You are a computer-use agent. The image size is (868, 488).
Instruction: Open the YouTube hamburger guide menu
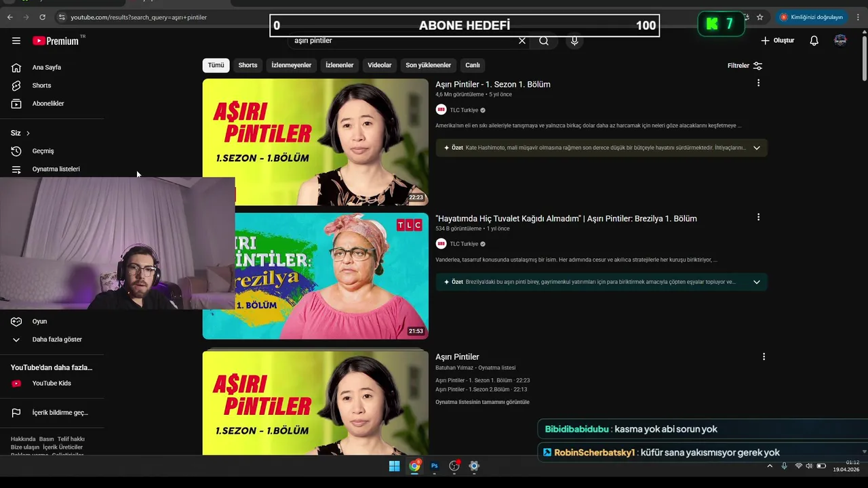(16, 41)
